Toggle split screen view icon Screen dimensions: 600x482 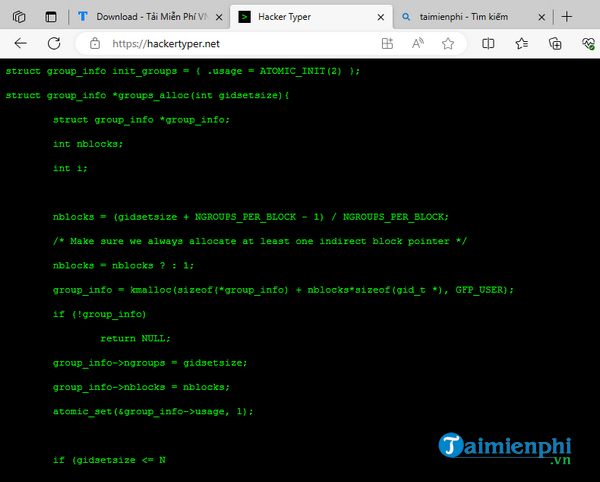[488, 44]
